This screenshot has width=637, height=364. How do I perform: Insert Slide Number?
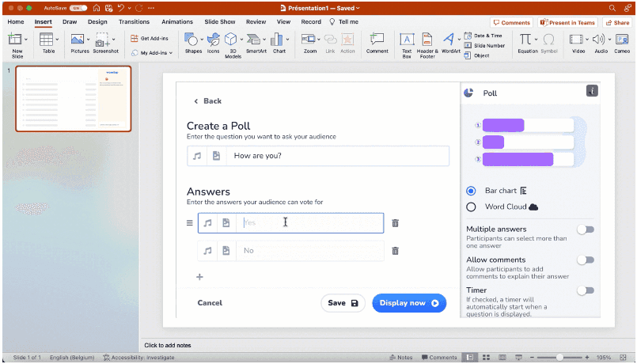(x=484, y=46)
